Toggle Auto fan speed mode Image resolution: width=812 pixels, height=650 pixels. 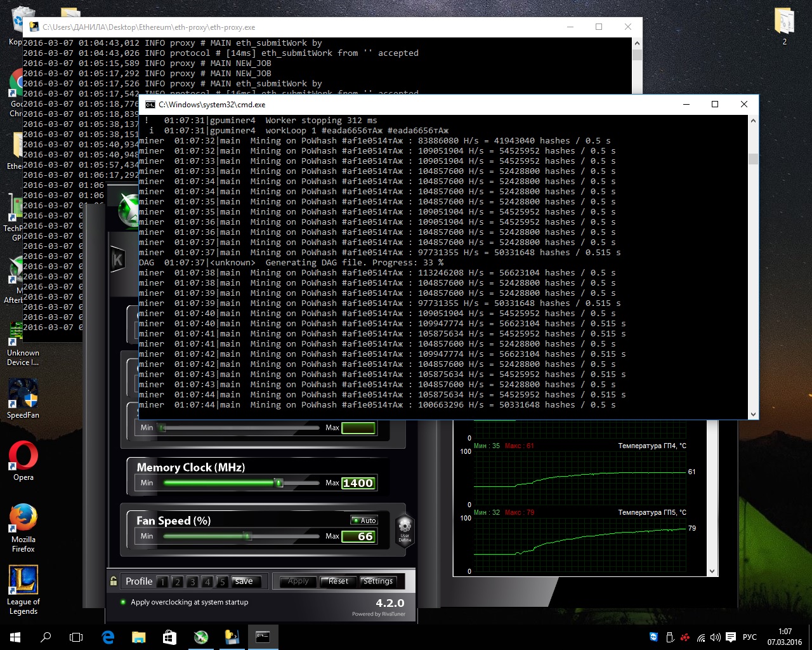pos(364,521)
